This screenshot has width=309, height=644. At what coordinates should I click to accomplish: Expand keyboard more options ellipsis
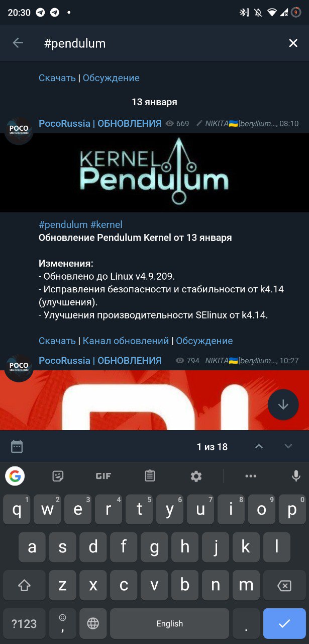[251, 476]
